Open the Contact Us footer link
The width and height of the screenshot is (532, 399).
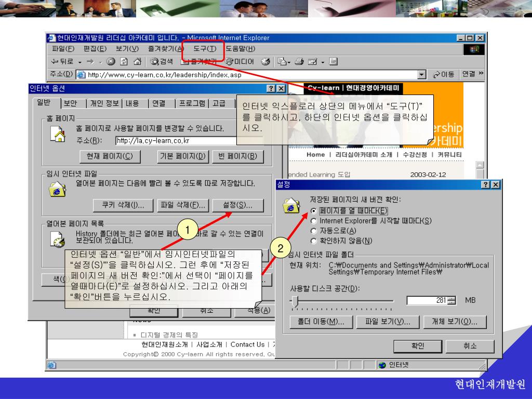[248, 345]
